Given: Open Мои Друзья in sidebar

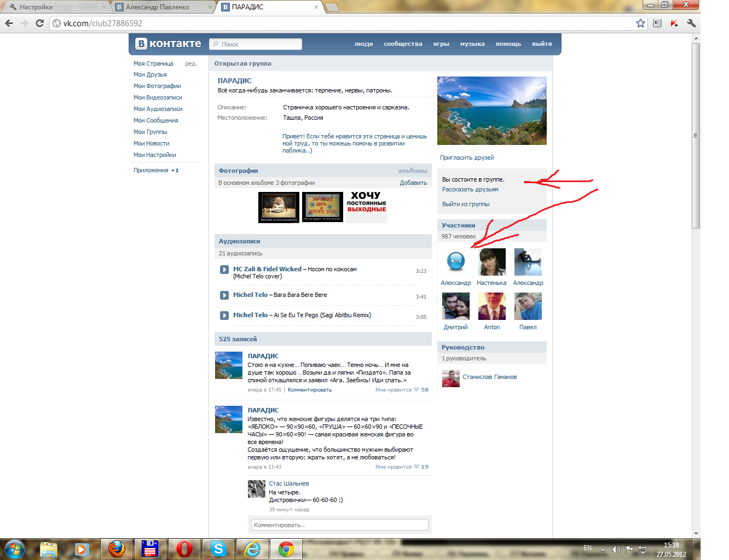Looking at the screenshot, I should point(150,74).
